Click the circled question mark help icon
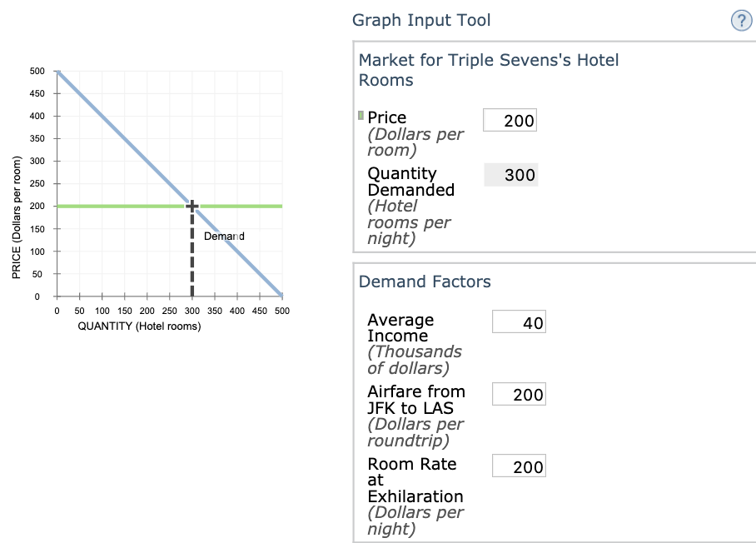The width and height of the screenshot is (756, 543). [740, 20]
